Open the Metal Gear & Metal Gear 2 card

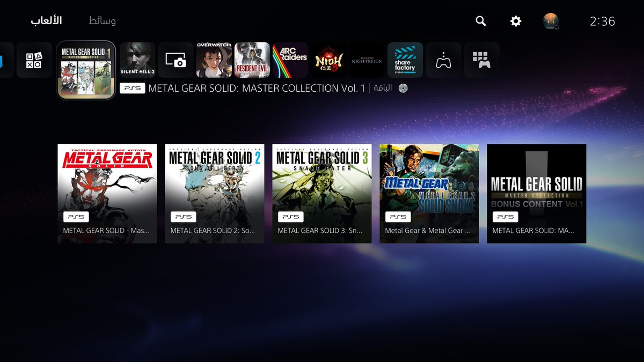(429, 194)
